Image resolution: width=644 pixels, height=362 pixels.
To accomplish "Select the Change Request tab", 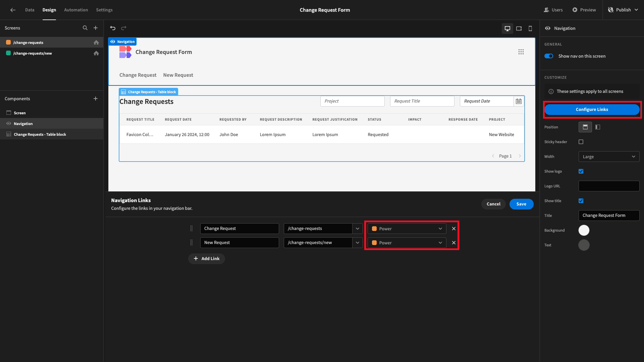I will point(138,75).
